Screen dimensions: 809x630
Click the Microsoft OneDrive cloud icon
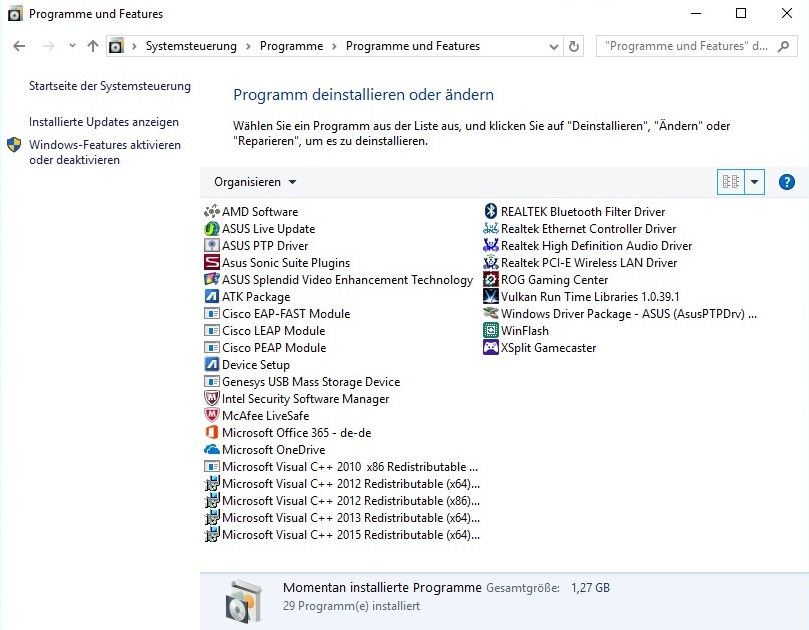(x=212, y=450)
